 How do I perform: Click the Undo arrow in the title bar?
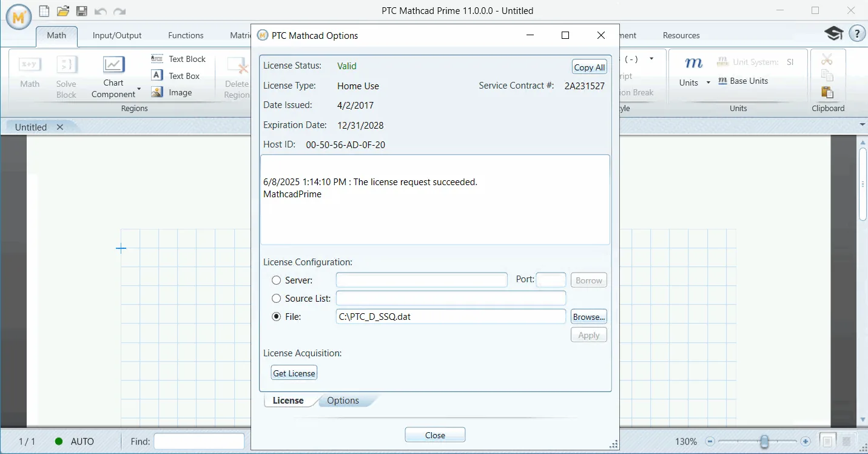[101, 11]
